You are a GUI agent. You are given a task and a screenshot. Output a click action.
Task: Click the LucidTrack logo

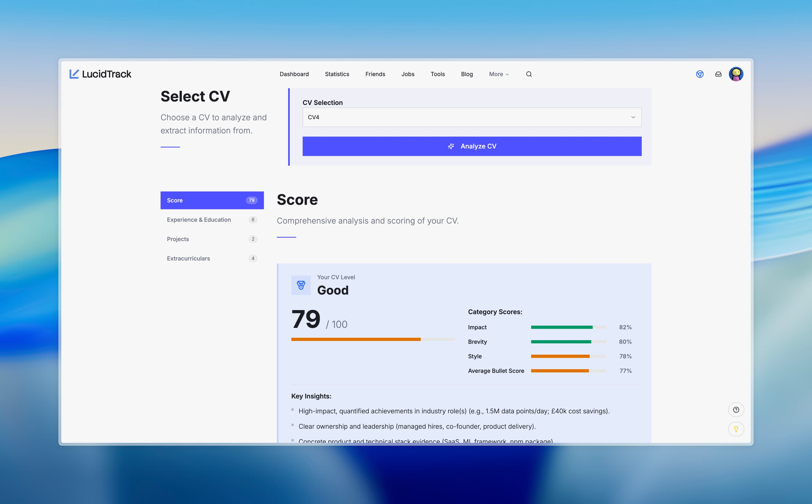(x=100, y=74)
